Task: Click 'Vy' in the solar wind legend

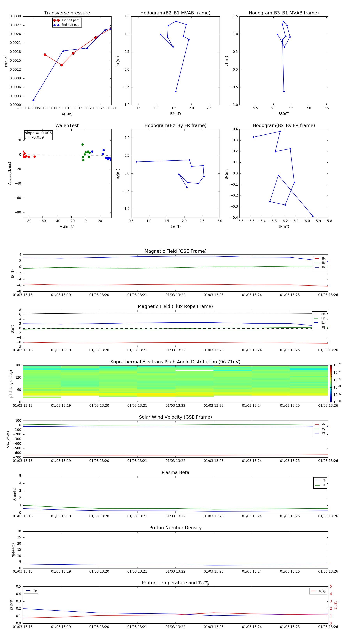Action: point(320,429)
